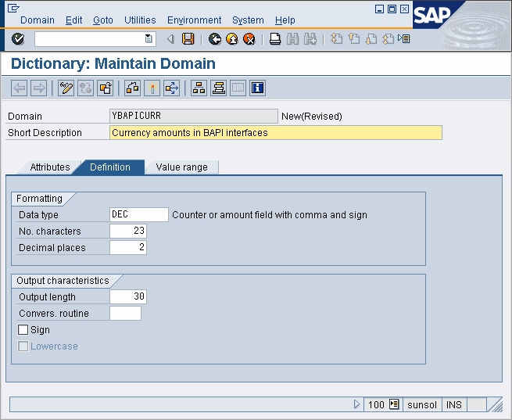Click the Display Object List hierarchy icon
The width and height of the screenshot is (512, 420).
tap(199, 88)
